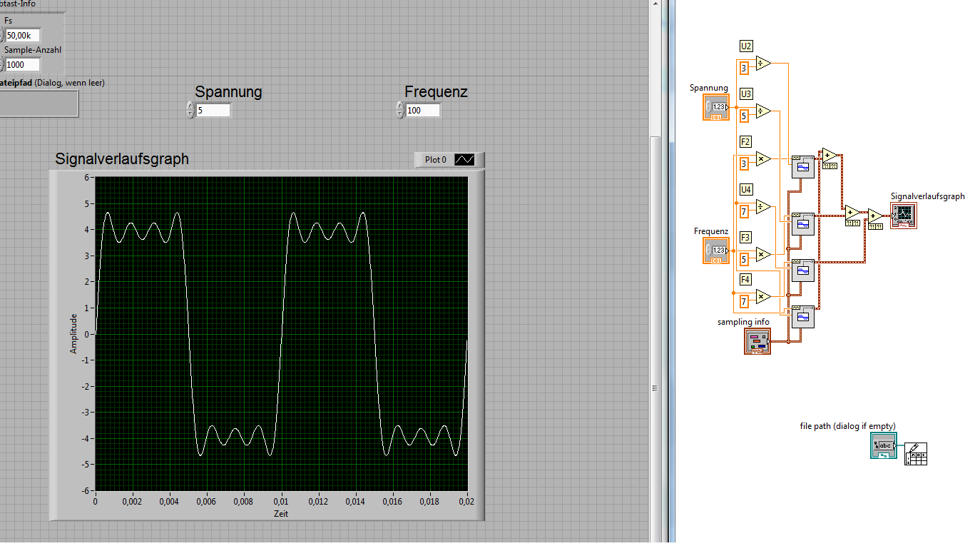The width and height of the screenshot is (980, 546).
Task: Select the Divide node under label U4
Action: tap(763, 207)
